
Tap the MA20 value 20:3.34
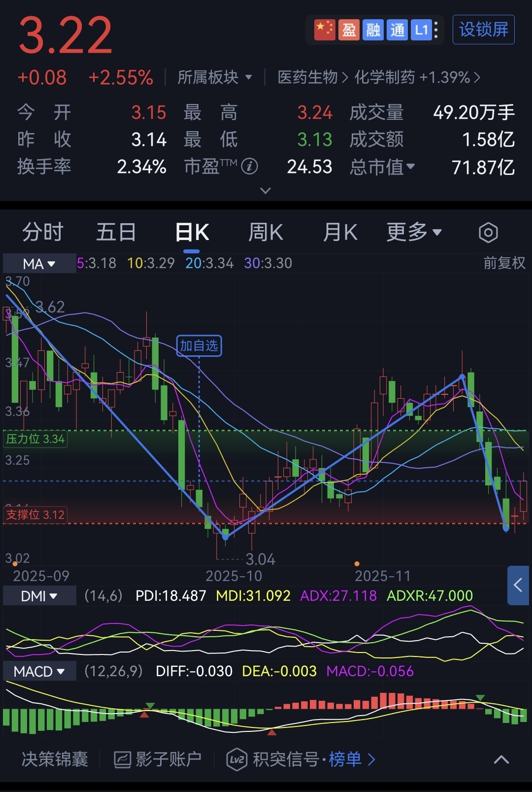tap(209, 263)
